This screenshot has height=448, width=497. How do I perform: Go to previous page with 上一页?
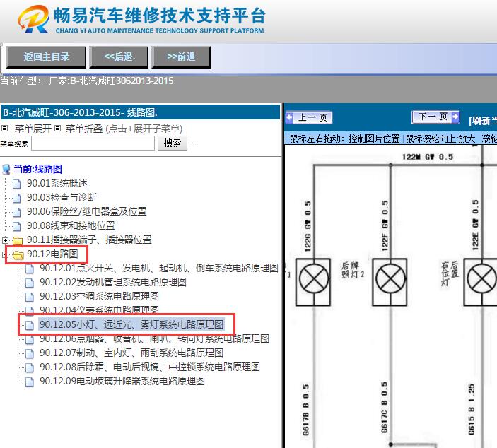(308, 117)
